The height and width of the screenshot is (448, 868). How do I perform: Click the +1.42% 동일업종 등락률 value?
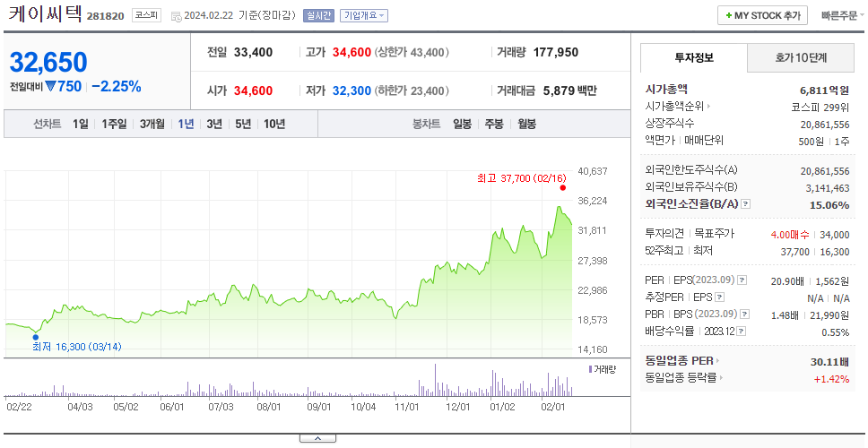[x=831, y=379]
